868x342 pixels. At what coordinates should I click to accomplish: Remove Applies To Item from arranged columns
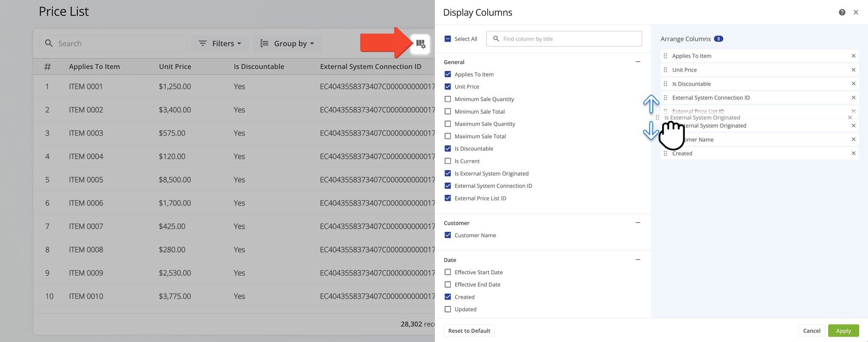point(853,56)
